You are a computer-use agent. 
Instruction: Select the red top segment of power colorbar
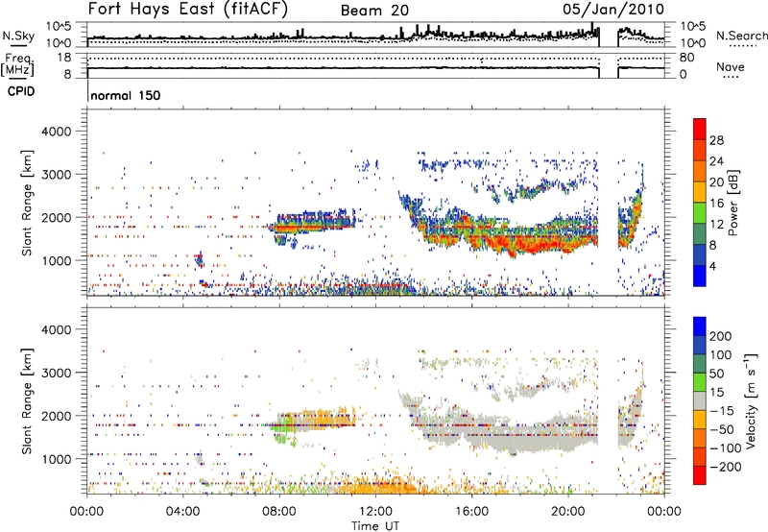[x=700, y=129]
